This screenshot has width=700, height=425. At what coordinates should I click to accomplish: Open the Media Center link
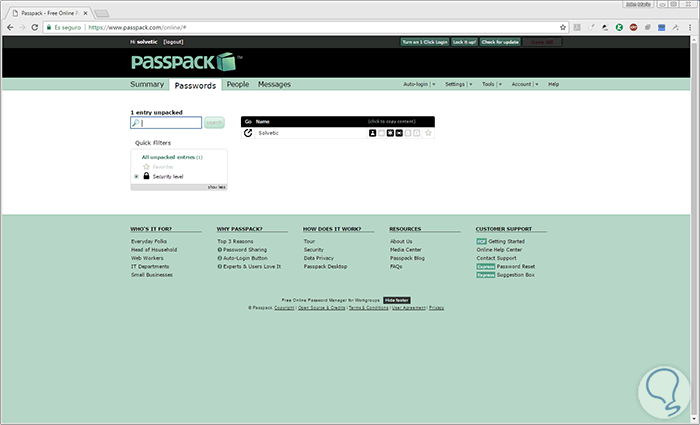tap(405, 250)
